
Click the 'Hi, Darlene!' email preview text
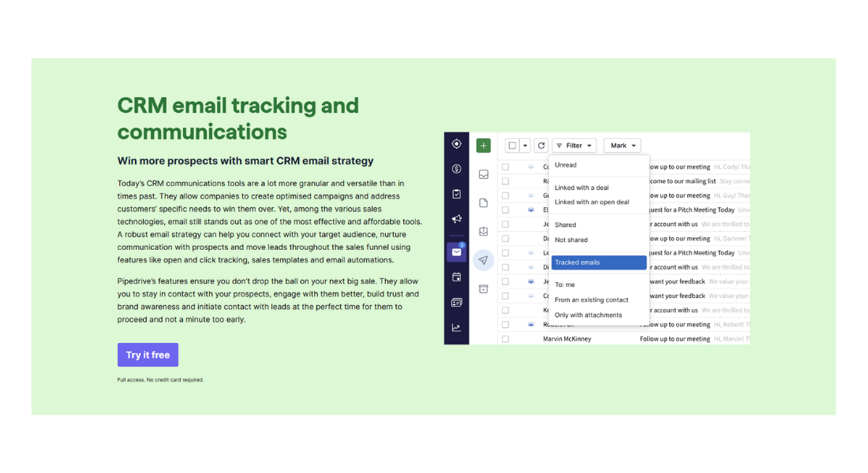coord(731,238)
